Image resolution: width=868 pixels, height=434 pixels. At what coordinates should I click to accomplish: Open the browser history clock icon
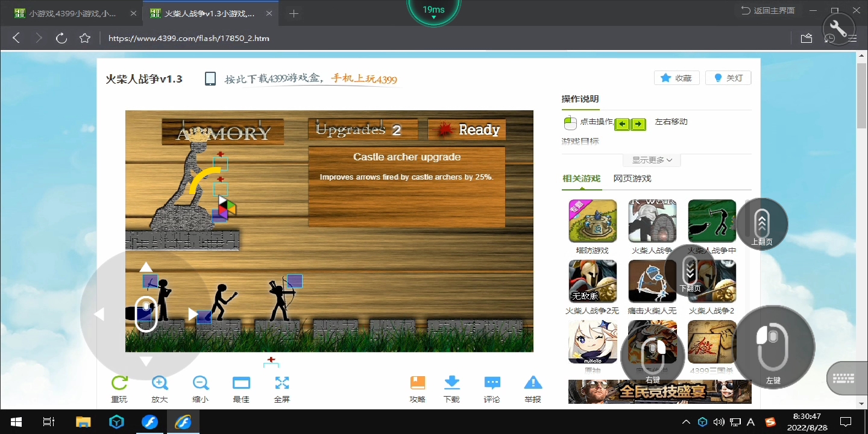pyautogui.click(x=830, y=38)
